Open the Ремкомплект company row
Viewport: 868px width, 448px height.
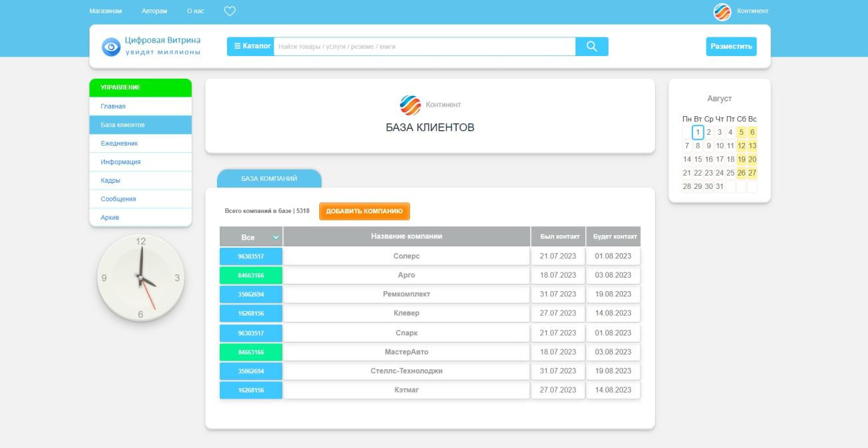click(x=406, y=294)
